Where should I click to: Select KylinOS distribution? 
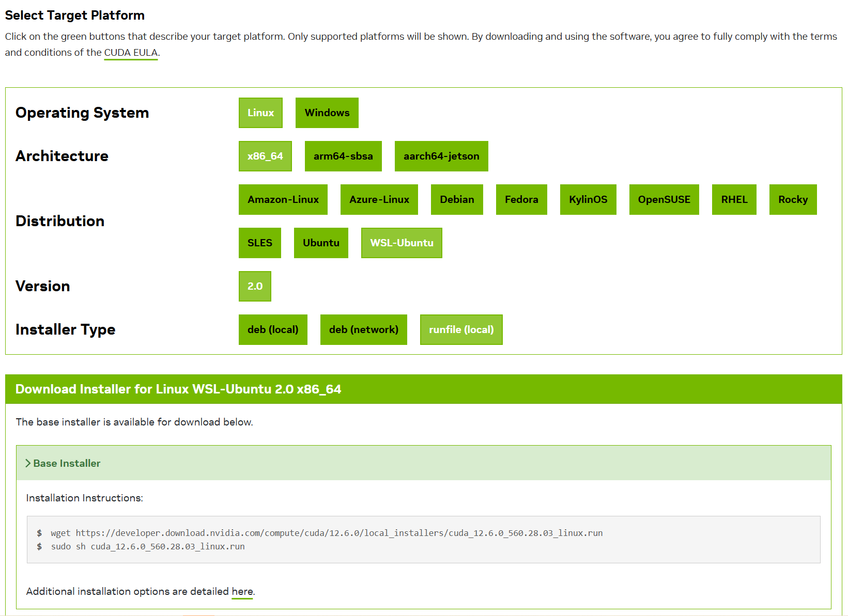pyautogui.click(x=588, y=199)
